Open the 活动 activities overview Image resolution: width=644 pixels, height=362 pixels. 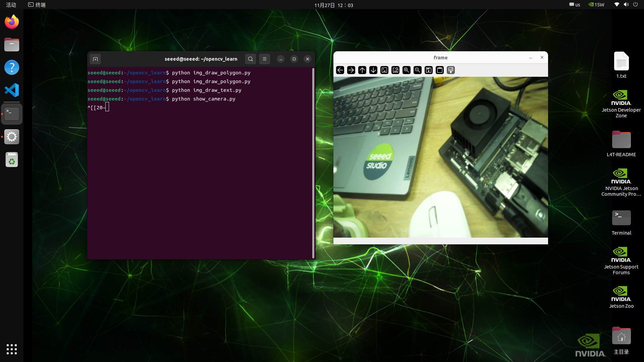[x=11, y=5]
